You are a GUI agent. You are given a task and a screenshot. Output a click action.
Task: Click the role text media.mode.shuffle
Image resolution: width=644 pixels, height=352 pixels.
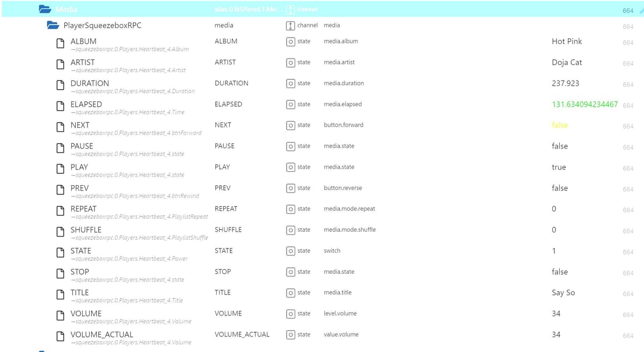pyautogui.click(x=350, y=230)
